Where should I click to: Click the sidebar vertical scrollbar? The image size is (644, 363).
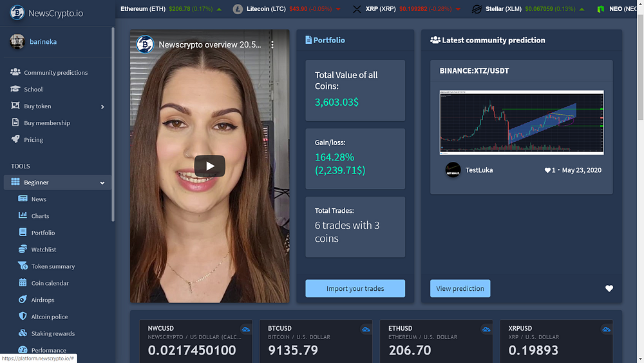[113, 124]
